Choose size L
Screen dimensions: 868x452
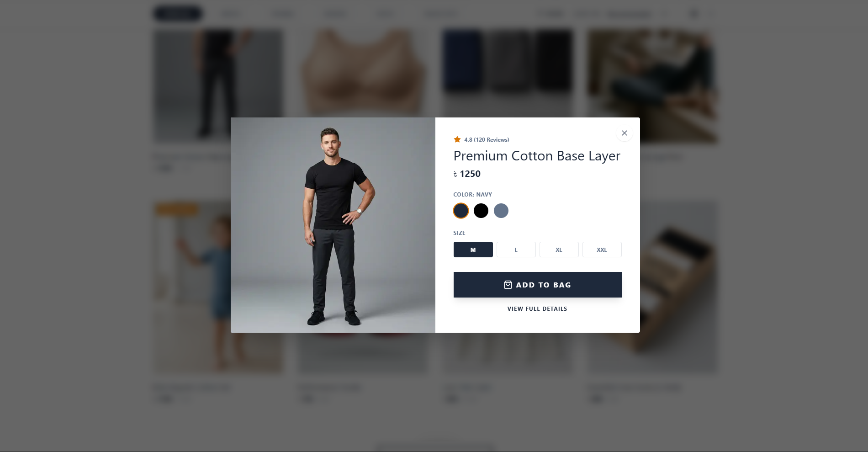coord(516,250)
